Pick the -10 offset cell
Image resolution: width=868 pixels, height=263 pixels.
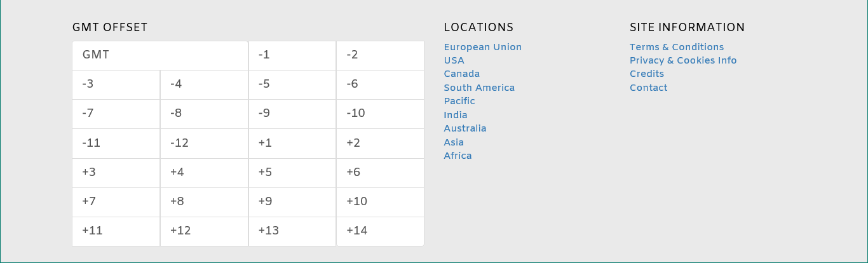pos(380,114)
